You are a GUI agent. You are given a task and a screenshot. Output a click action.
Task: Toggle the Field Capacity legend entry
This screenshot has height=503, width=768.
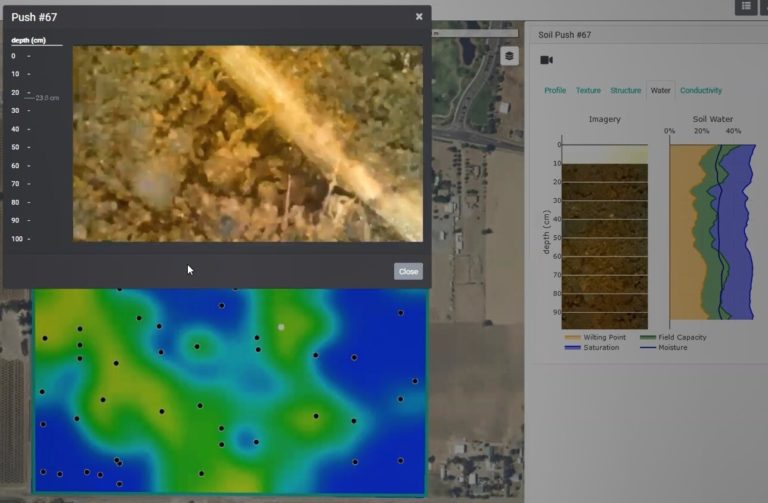tap(677, 337)
